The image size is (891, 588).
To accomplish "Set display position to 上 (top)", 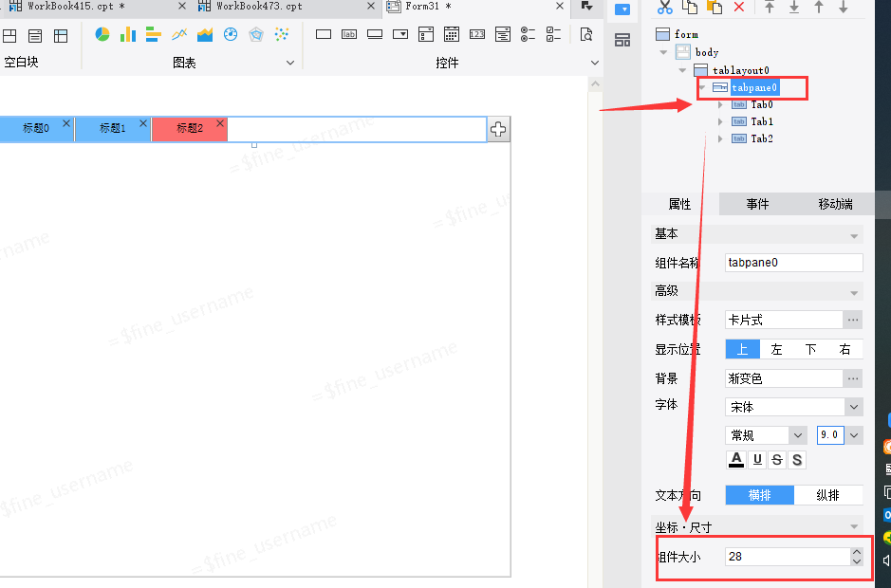I will [743, 349].
